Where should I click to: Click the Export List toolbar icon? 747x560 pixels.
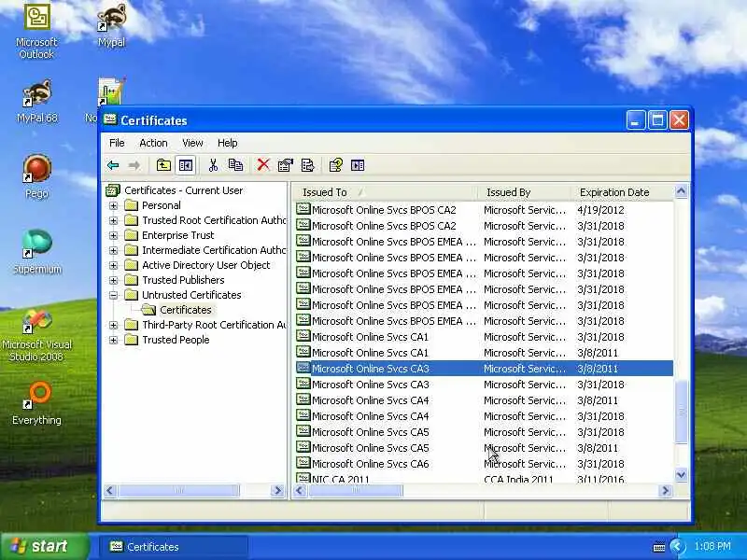(308, 165)
